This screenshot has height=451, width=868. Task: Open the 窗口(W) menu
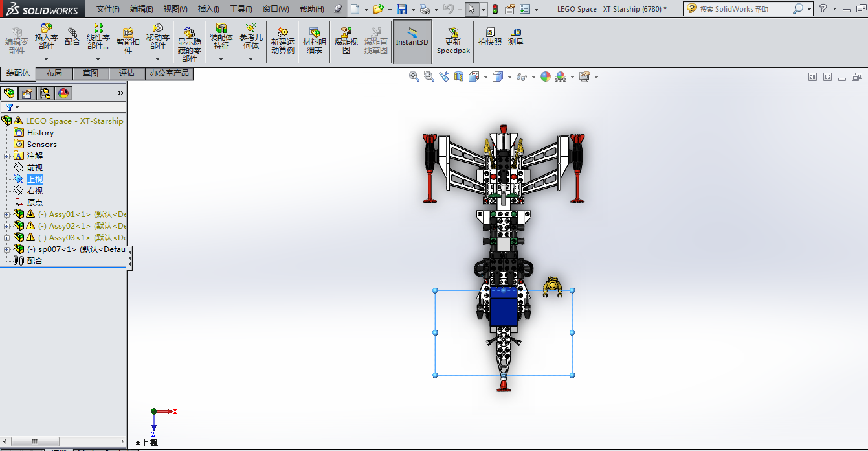(276, 9)
